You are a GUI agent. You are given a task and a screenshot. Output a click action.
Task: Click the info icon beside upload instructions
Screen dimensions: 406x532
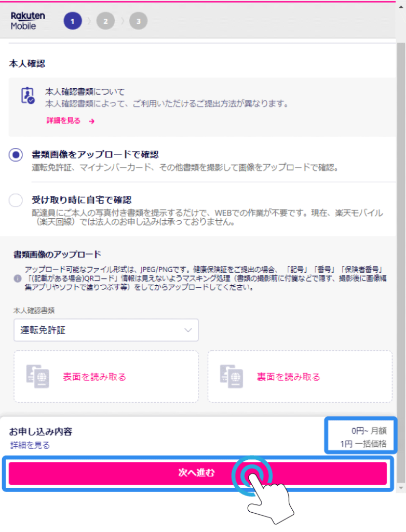point(18,278)
